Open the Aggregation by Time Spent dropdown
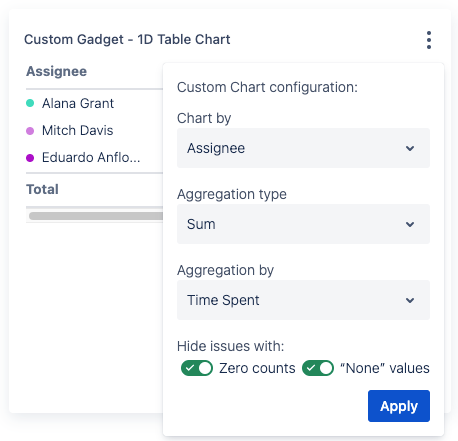 click(x=303, y=300)
